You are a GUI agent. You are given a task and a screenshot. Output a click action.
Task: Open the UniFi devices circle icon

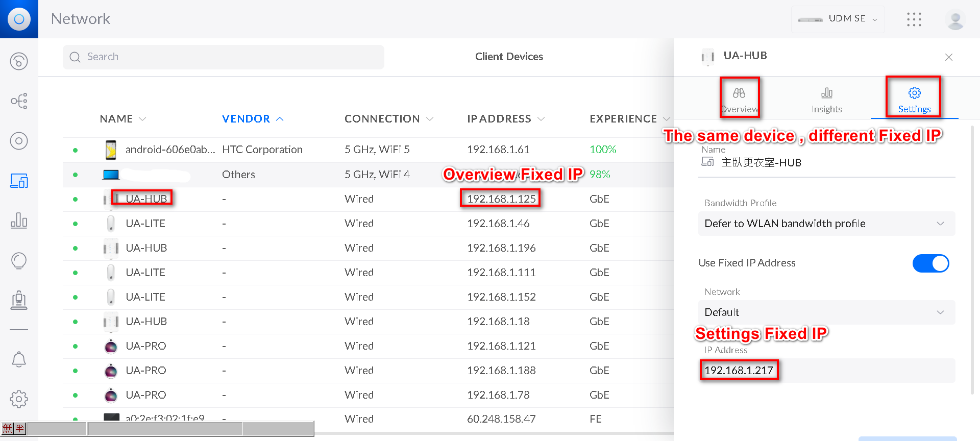tap(19, 141)
